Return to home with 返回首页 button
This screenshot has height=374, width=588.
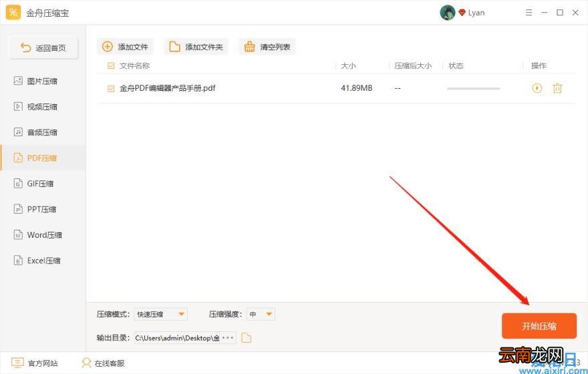pyautogui.click(x=43, y=47)
